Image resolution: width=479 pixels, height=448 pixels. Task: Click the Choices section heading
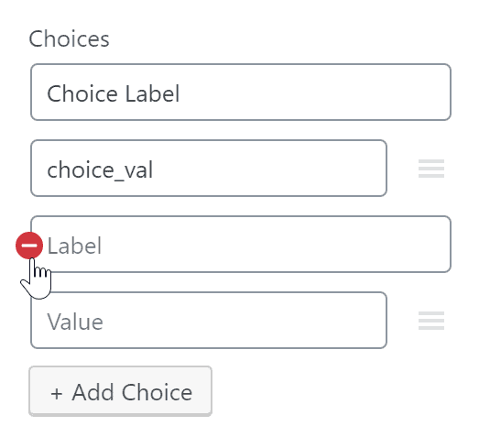tap(69, 38)
